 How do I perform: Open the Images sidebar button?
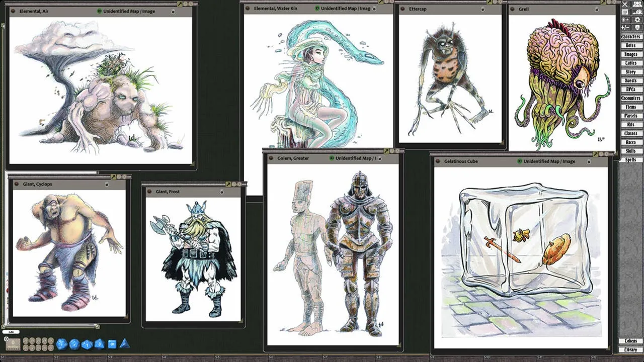630,54
